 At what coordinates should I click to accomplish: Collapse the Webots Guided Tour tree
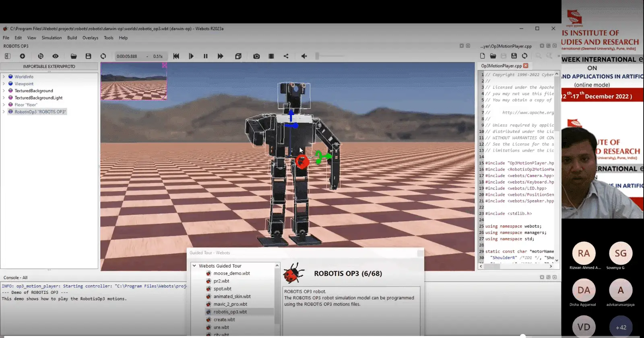click(x=194, y=266)
